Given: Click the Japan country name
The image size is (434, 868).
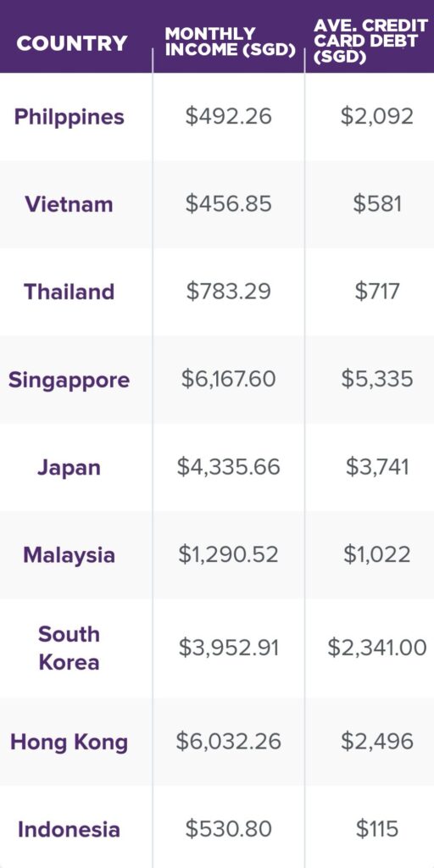Looking at the screenshot, I should point(70,468).
